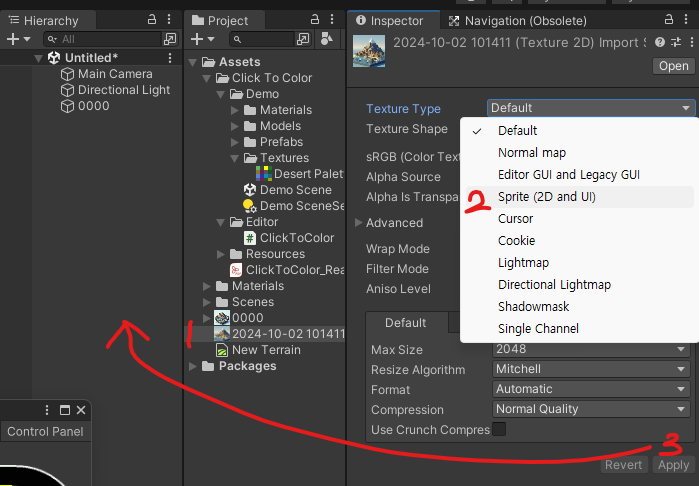Screen dimensions: 699x486
Task: Open Project panel three-dot options menu
Action: click(x=332, y=19)
